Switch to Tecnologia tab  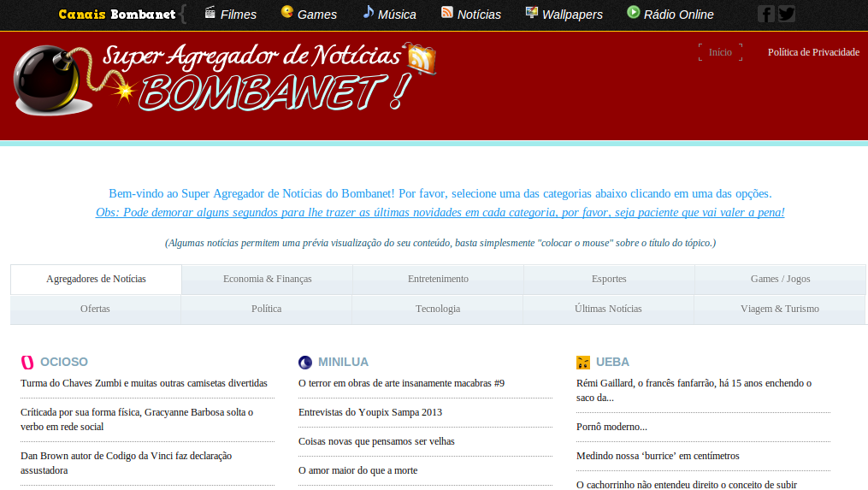(x=437, y=309)
